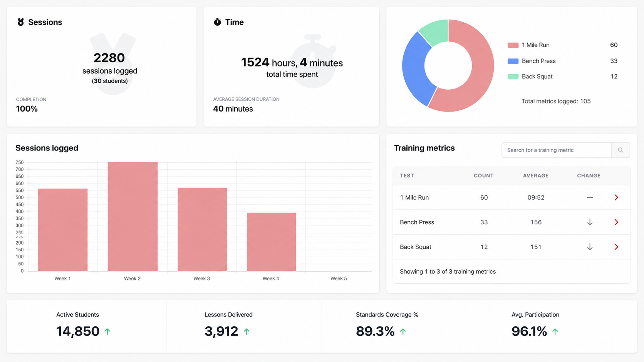
Task: Click the Total metrics logged: 105 text
Action: tap(556, 101)
